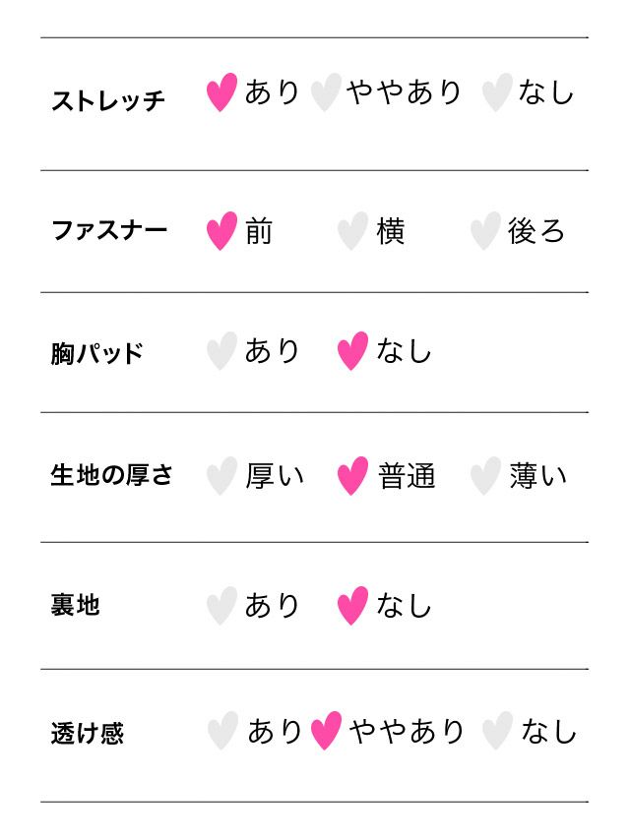Select the gray heart for 透け感 なし
Viewport: 630px width, 840px height.
(x=497, y=731)
